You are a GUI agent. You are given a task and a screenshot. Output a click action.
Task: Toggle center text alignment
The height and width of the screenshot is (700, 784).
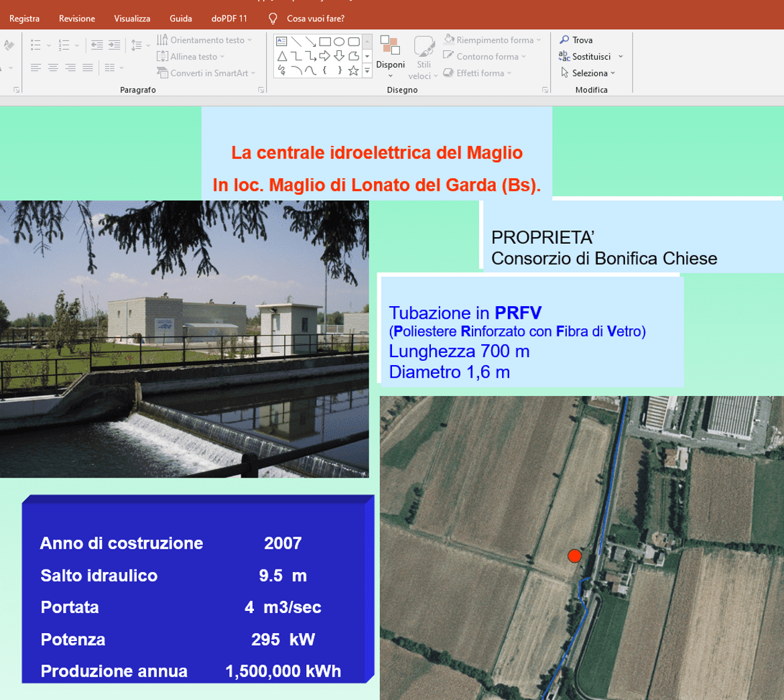click(x=53, y=68)
